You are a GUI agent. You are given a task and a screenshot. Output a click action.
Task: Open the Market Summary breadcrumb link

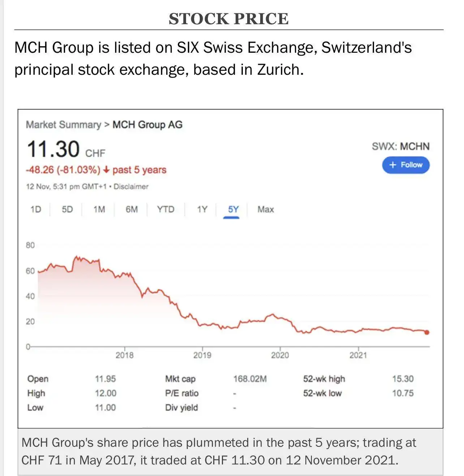(x=63, y=125)
